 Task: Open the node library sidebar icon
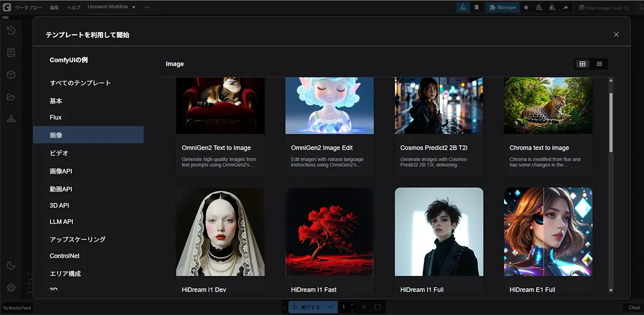pyautogui.click(x=11, y=53)
